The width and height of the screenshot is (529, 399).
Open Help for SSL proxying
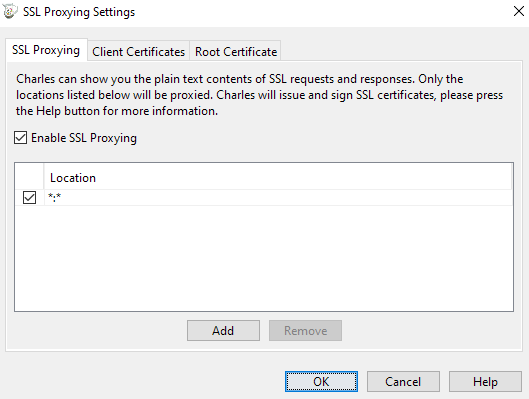[485, 381]
